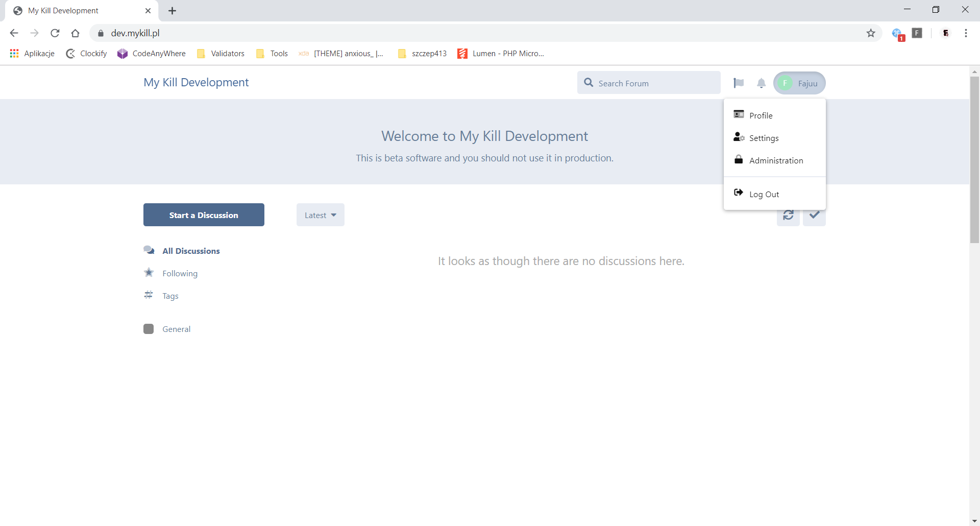The width and height of the screenshot is (980, 526).
Task: Open the General tag link
Action: [176, 329]
